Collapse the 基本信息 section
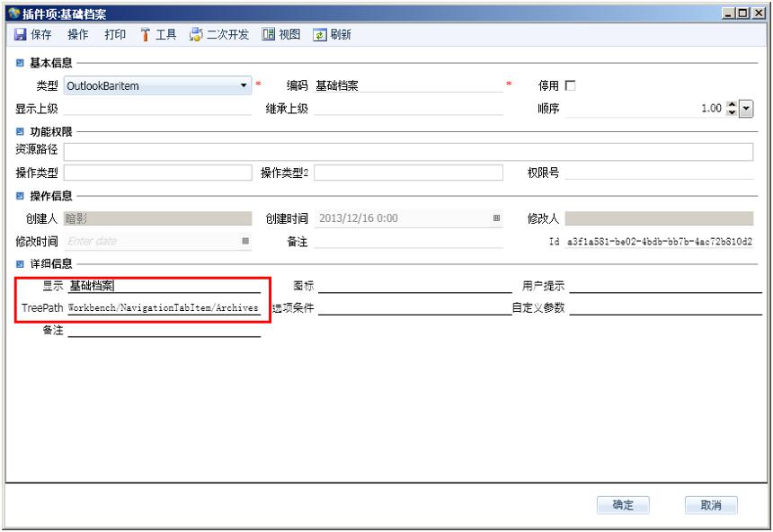The height and width of the screenshot is (532, 773). [20, 63]
